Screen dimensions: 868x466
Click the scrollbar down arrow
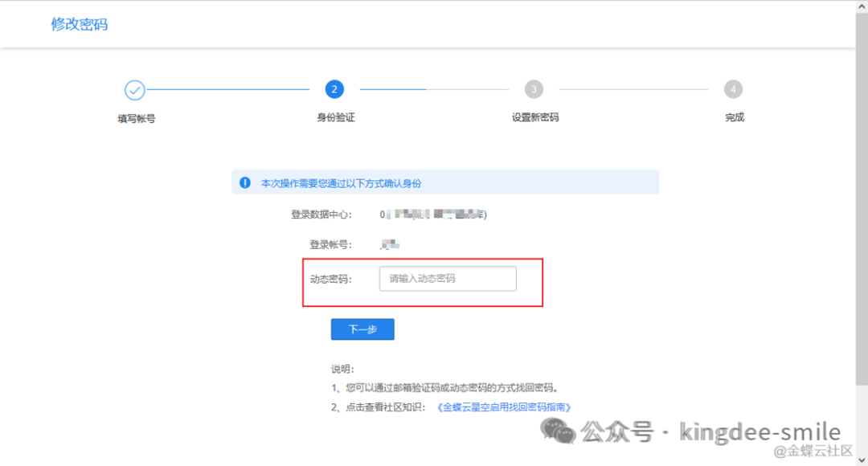click(x=862, y=460)
